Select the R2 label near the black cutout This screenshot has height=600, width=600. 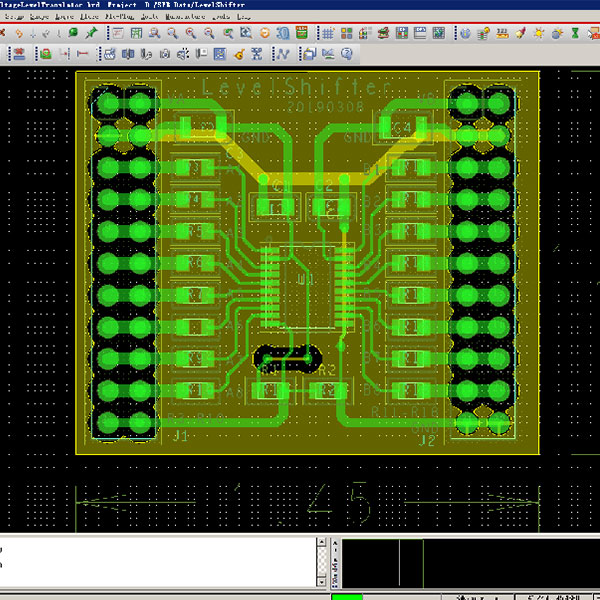326,370
